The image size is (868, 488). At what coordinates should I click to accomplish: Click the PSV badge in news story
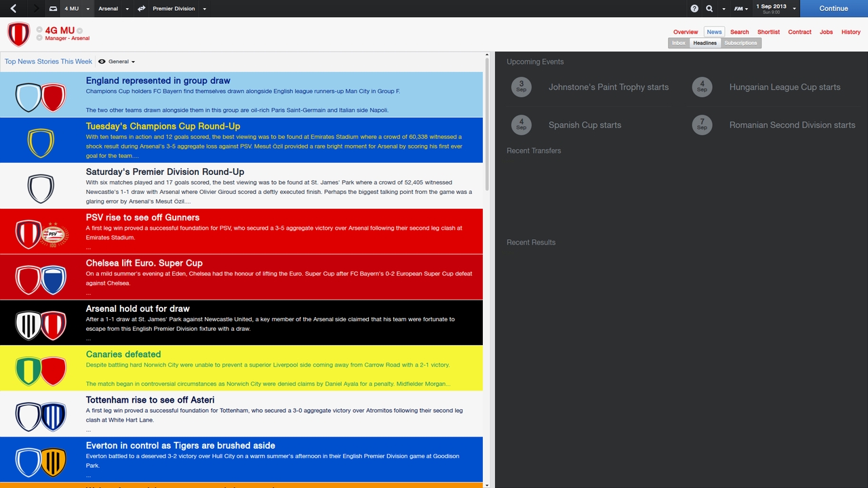53,233
